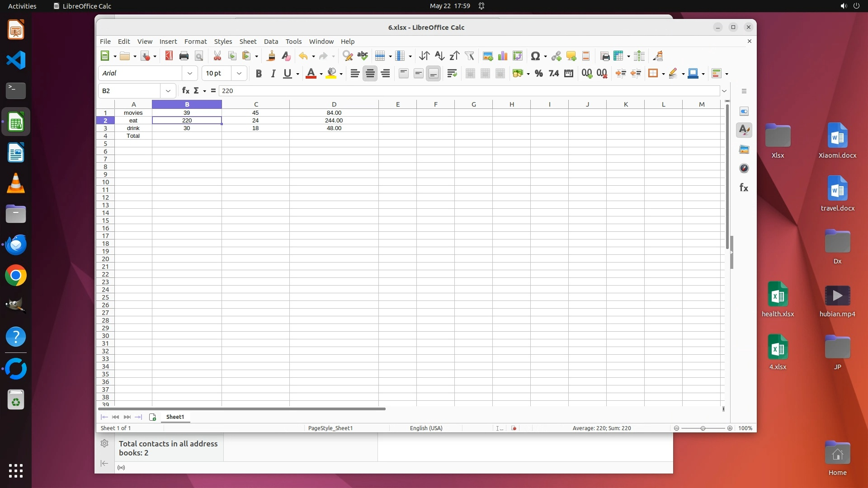Select cell A4 containing Total

133,136
